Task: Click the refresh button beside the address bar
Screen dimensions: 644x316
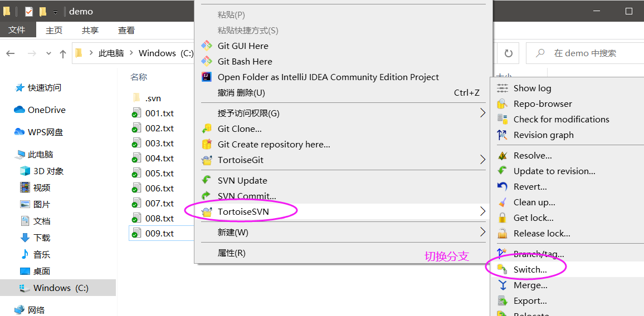Action: (508, 53)
